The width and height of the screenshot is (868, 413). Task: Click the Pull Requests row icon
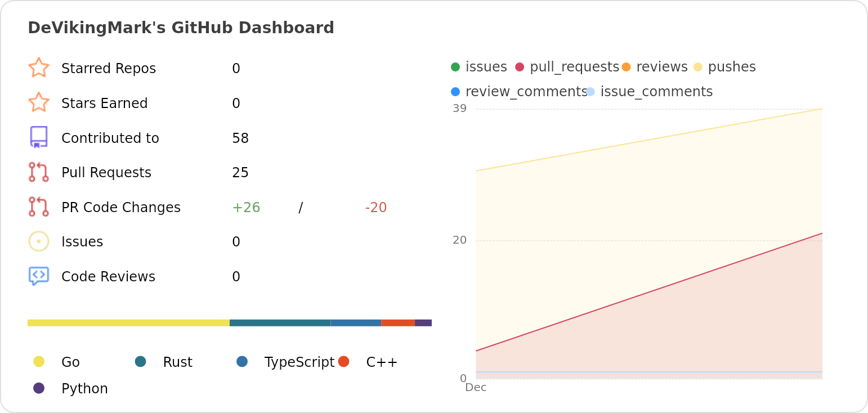click(x=39, y=172)
